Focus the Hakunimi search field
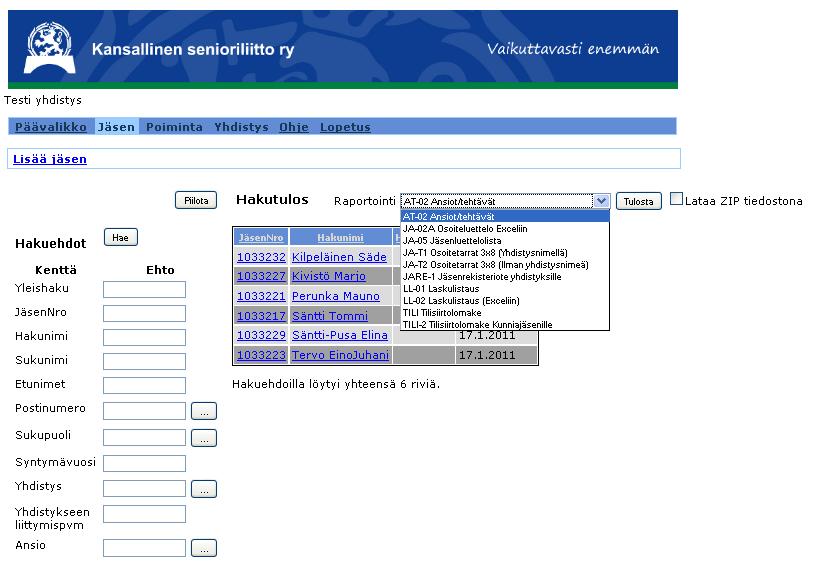 coord(144,337)
